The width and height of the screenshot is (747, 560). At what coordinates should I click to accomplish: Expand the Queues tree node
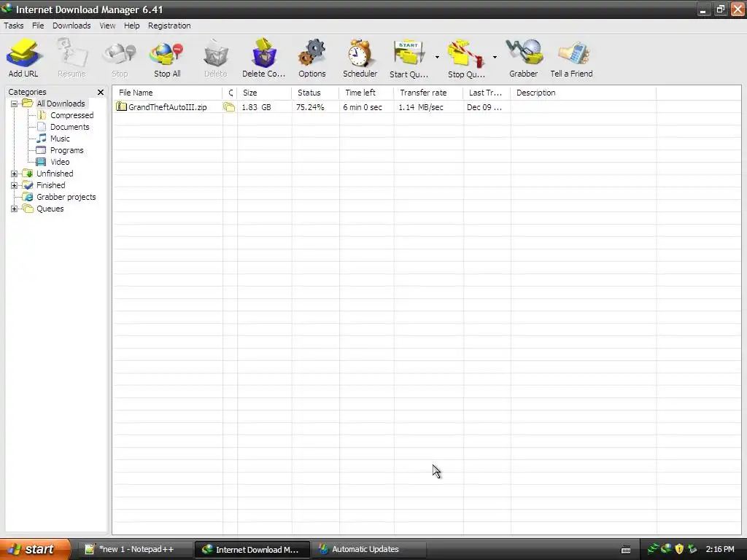(15, 209)
